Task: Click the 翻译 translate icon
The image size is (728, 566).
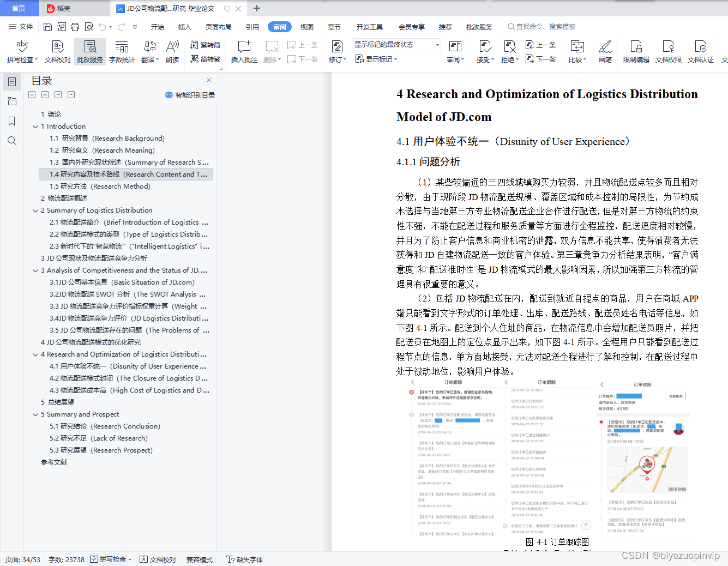Action: point(150,52)
